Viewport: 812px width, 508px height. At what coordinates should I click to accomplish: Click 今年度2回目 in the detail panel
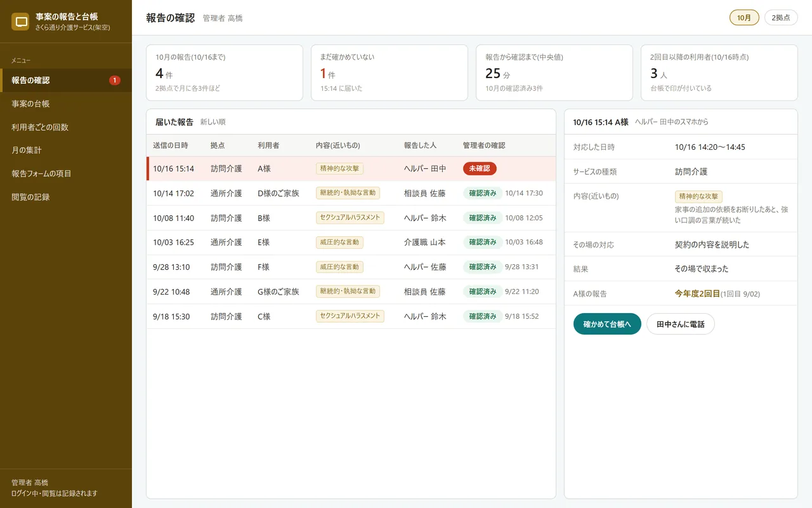697,293
